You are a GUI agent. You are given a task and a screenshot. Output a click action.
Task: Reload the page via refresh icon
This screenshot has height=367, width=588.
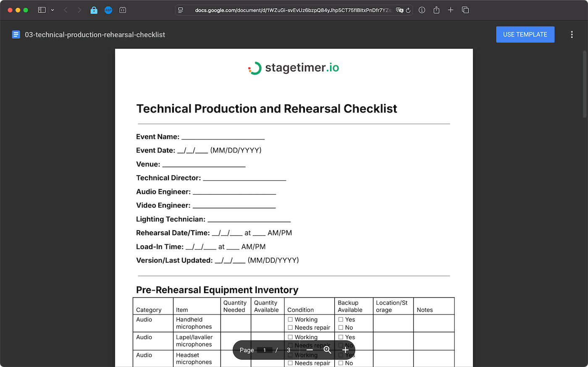(408, 10)
